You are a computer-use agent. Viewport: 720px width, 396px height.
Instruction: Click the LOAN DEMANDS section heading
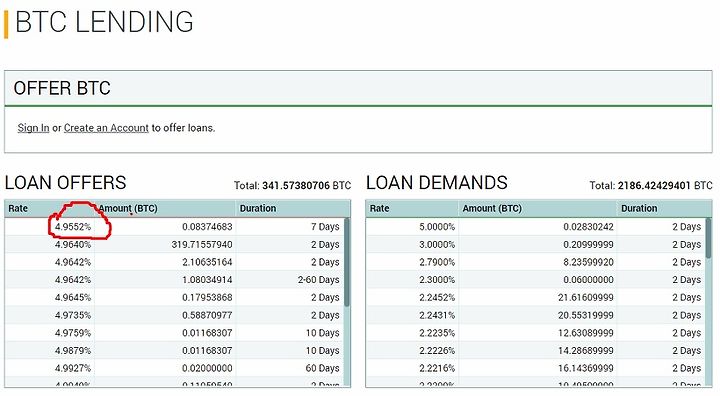(x=437, y=183)
